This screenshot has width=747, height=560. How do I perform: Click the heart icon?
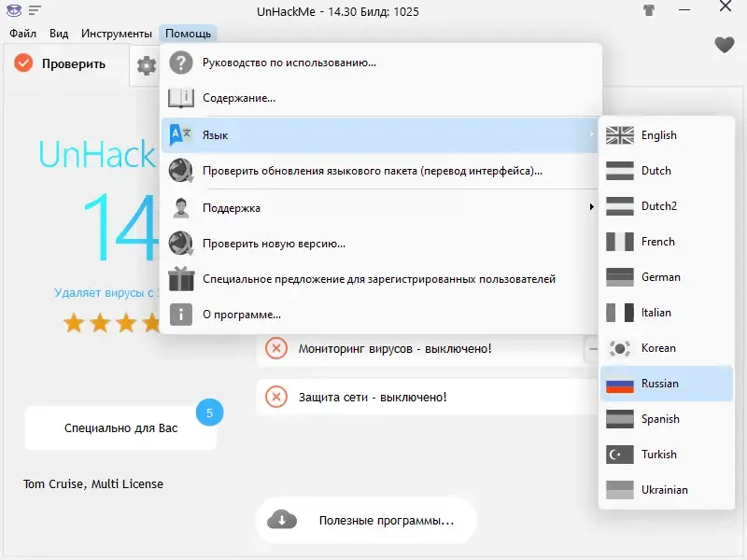[x=725, y=44]
